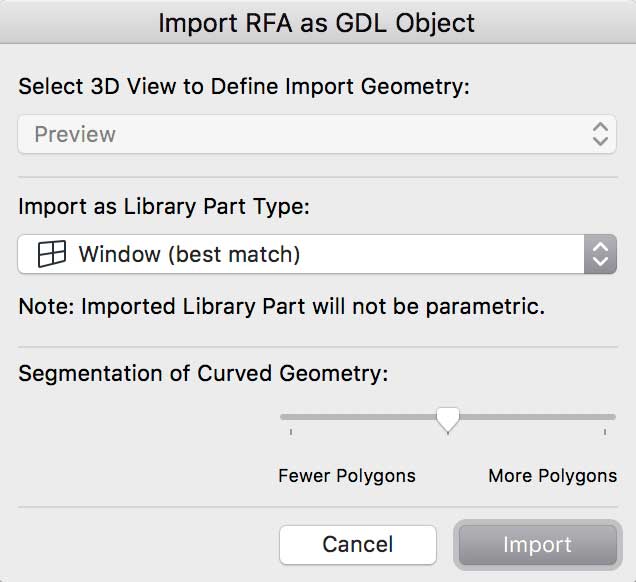The height and width of the screenshot is (582, 636).
Task: Click the Select 3D View label
Action: point(244,86)
